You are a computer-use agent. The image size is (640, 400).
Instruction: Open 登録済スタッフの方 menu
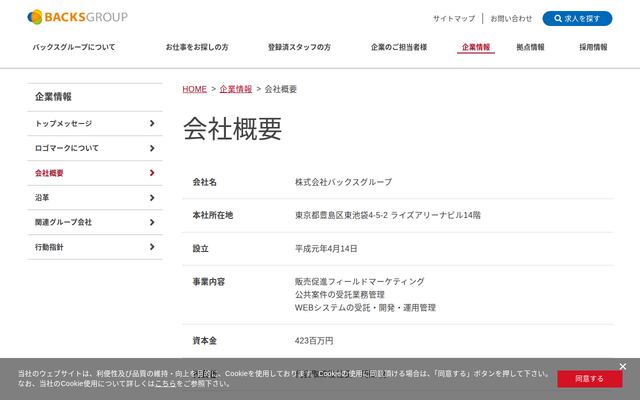(x=299, y=47)
